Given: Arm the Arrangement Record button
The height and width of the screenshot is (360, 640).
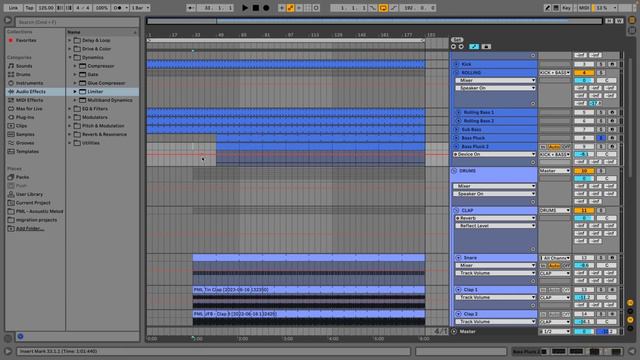Looking at the screenshot, I should pos(266,8).
